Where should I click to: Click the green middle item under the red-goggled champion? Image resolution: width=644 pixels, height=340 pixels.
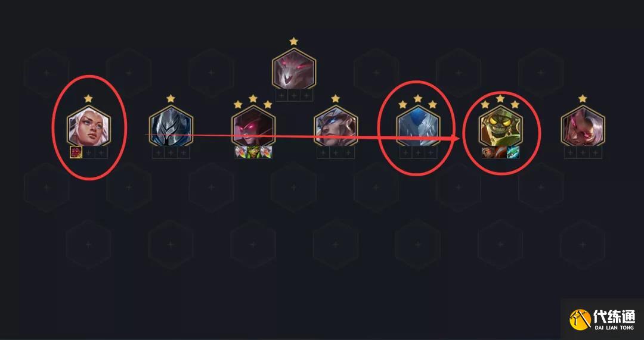point(253,152)
